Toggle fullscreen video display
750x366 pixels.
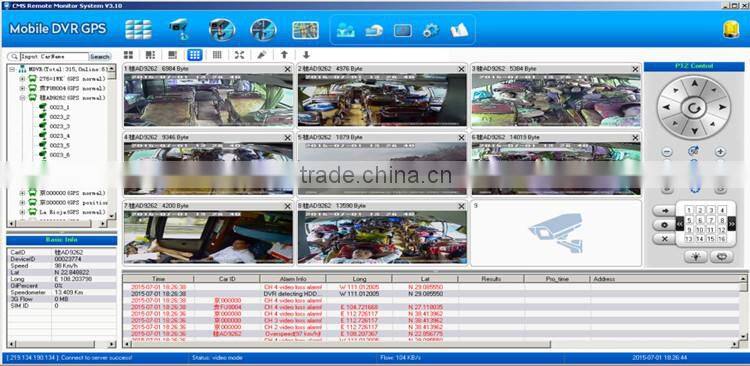[239, 55]
